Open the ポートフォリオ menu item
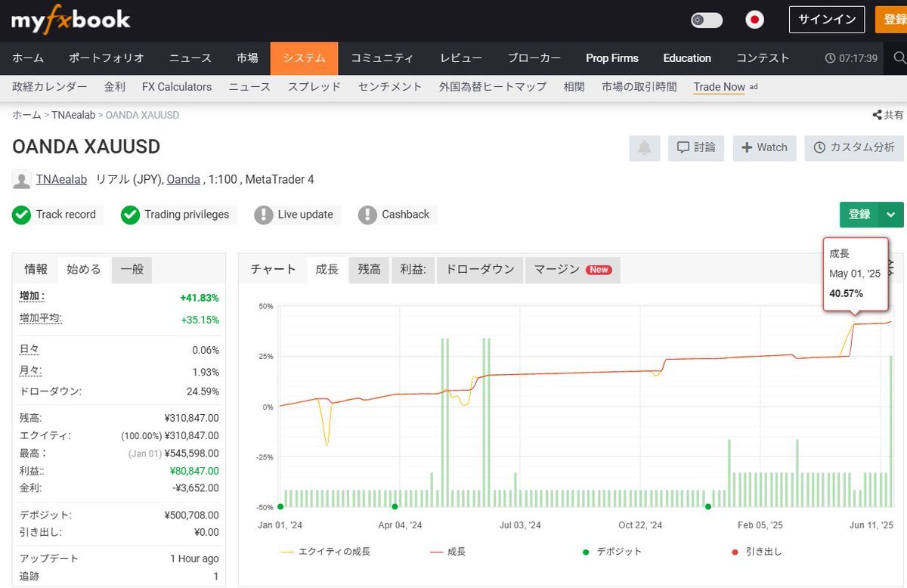 click(106, 58)
